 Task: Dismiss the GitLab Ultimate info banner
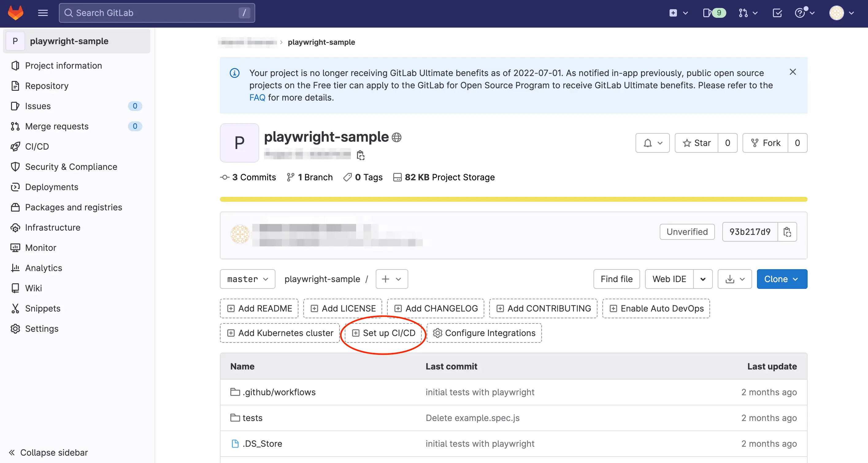point(793,72)
